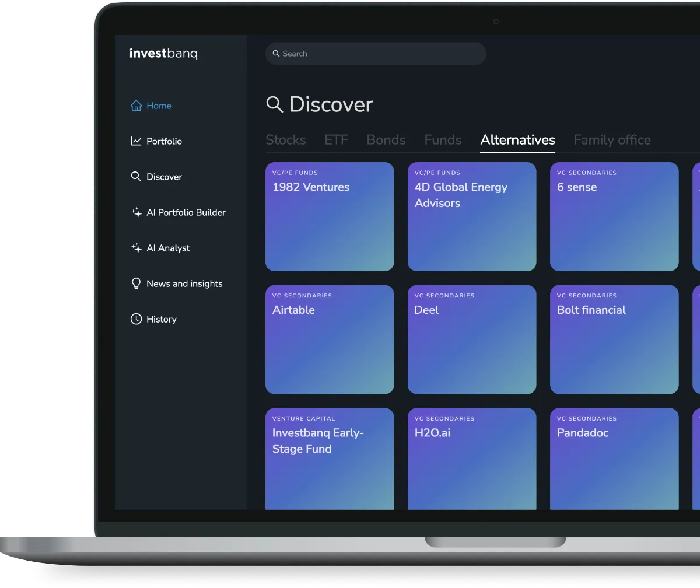Image resolution: width=700 pixels, height=588 pixels.
Task: Click the News and insights lightbulb icon
Action: click(x=136, y=283)
